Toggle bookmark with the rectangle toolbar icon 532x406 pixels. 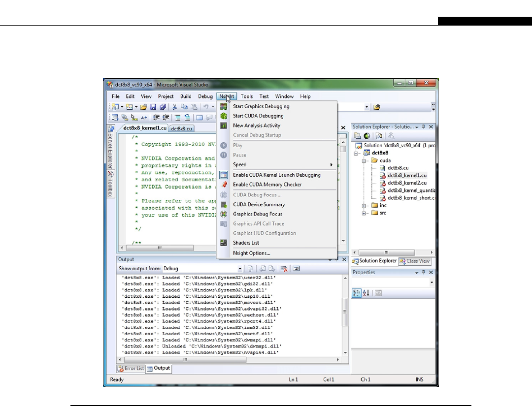pyautogui.click(x=199, y=118)
